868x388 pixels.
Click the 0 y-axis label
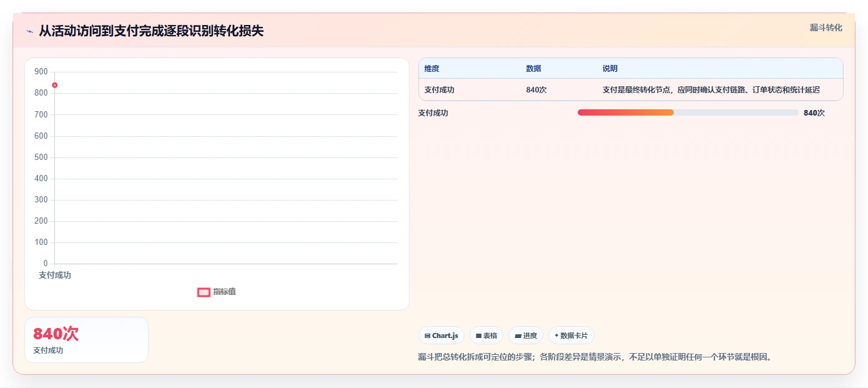coord(46,264)
